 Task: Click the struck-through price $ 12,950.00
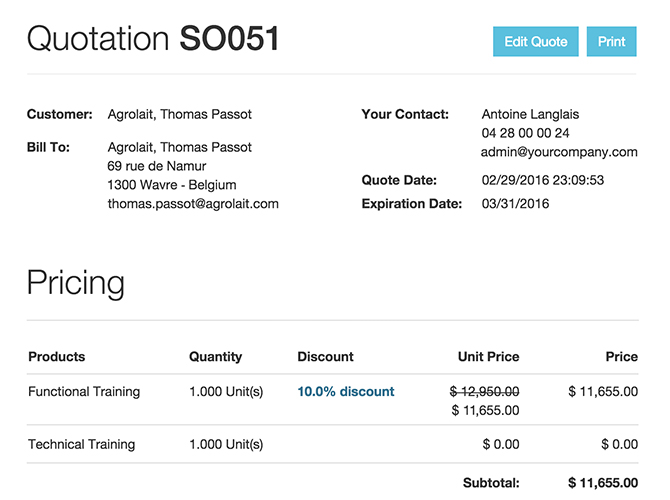click(x=484, y=392)
